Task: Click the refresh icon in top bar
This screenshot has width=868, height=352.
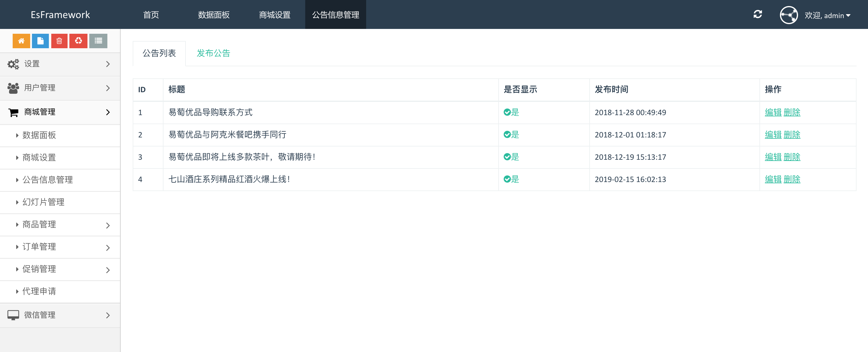Action: point(758,14)
